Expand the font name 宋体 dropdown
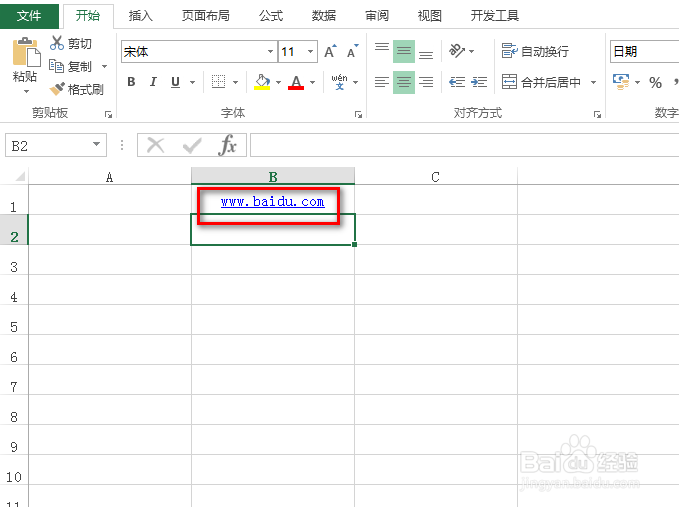Screen dimensions: 679x507 [270, 52]
